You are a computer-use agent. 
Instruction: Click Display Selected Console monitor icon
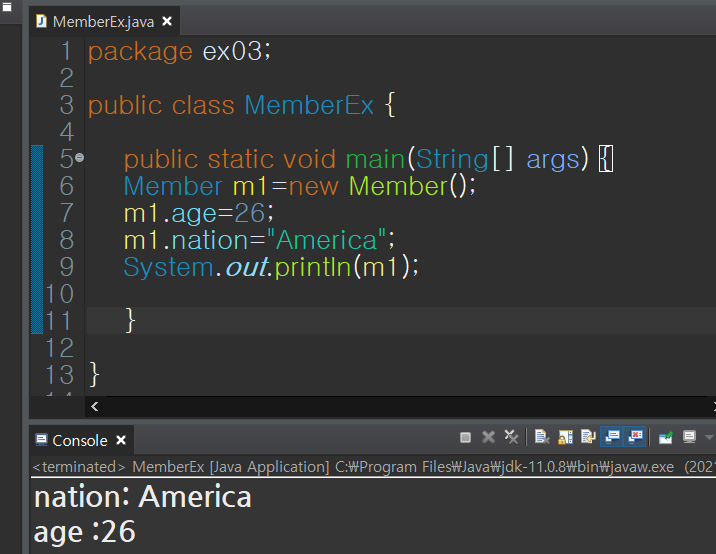tap(690, 437)
